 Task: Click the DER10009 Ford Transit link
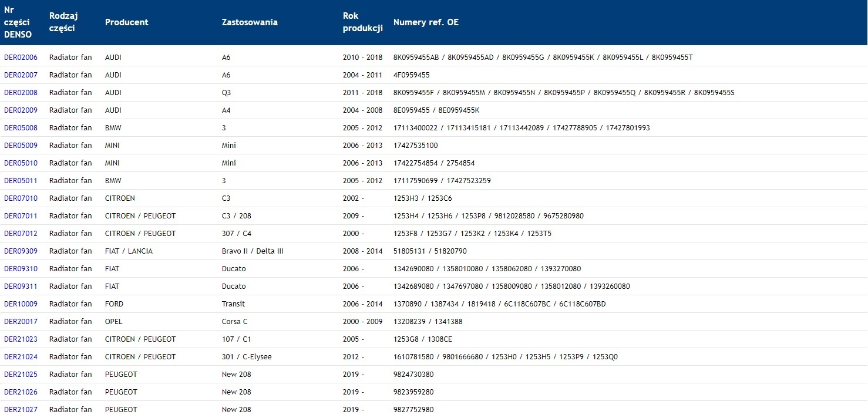21,304
